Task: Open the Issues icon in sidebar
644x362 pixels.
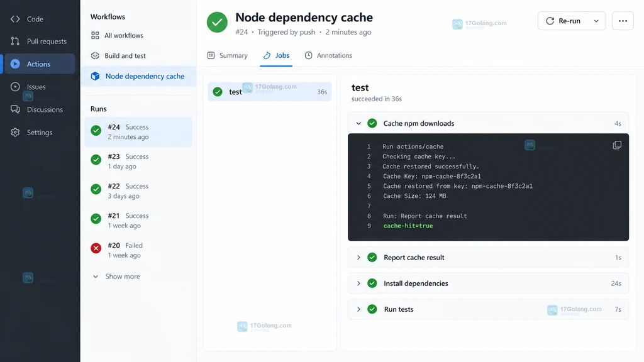Action: pyautogui.click(x=15, y=87)
